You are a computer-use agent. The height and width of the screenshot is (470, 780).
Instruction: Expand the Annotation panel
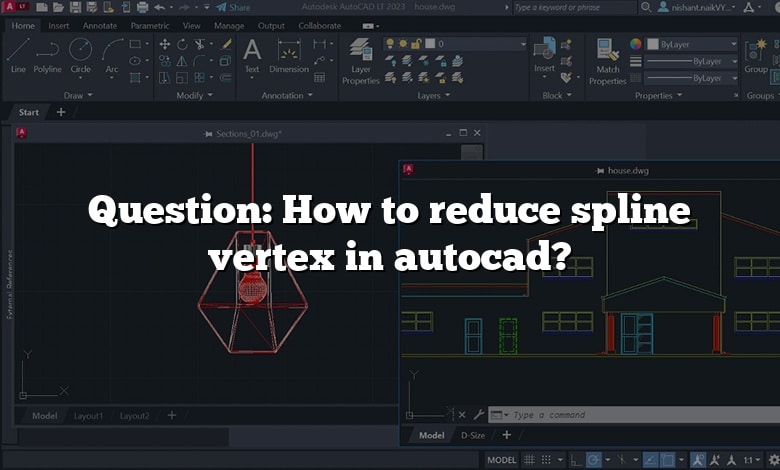pyautogui.click(x=287, y=95)
